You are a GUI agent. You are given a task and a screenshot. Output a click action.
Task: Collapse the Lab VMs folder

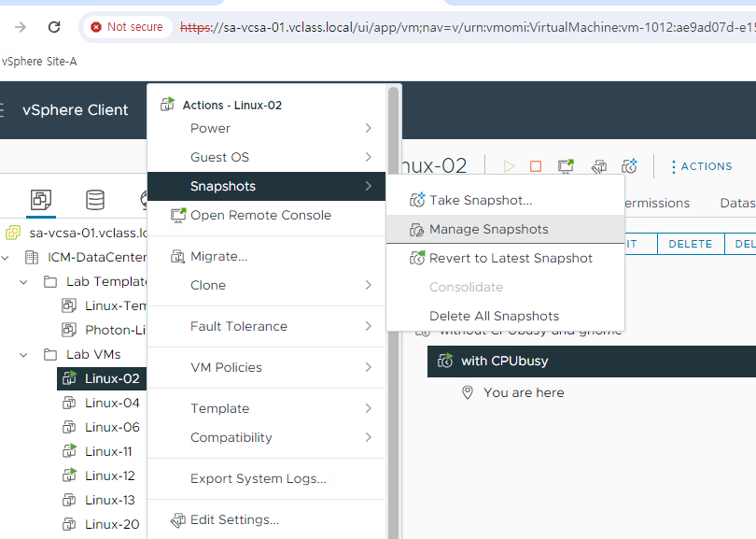23,355
